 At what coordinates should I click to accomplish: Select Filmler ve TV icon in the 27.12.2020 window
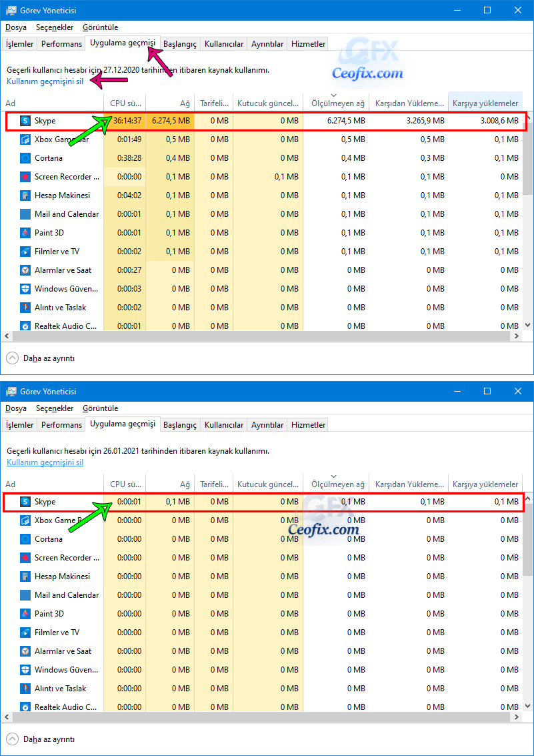click(x=25, y=251)
